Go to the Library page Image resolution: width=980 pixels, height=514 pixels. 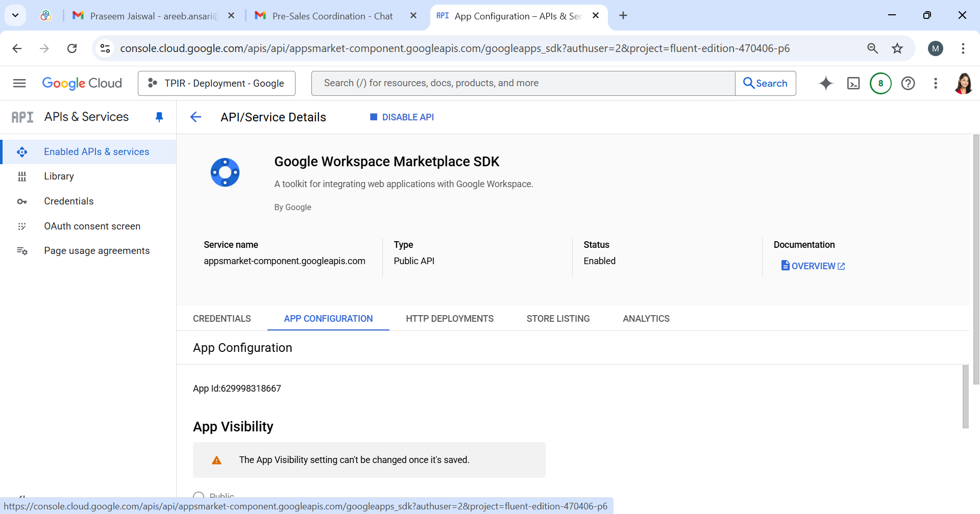click(59, 176)
